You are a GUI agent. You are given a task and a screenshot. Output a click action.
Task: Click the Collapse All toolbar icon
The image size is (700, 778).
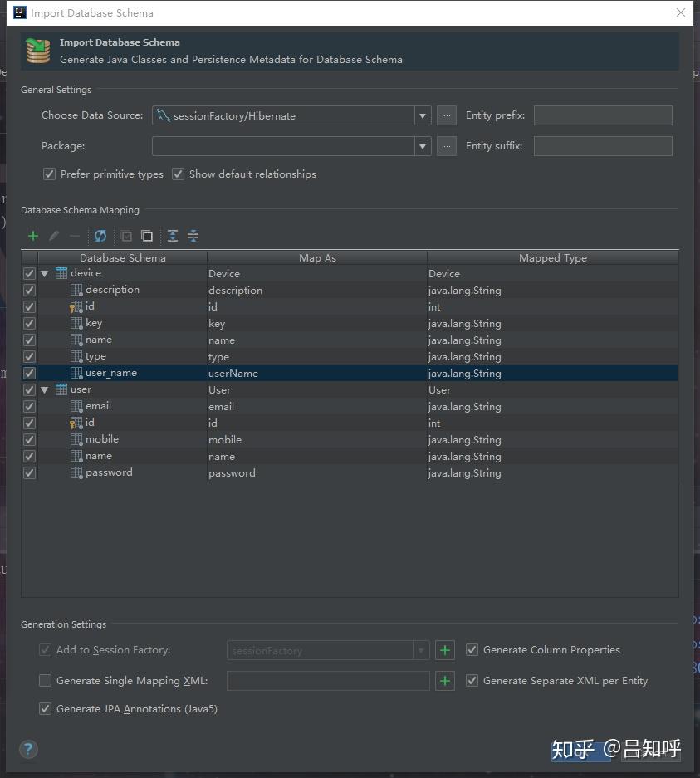[193, 236]
